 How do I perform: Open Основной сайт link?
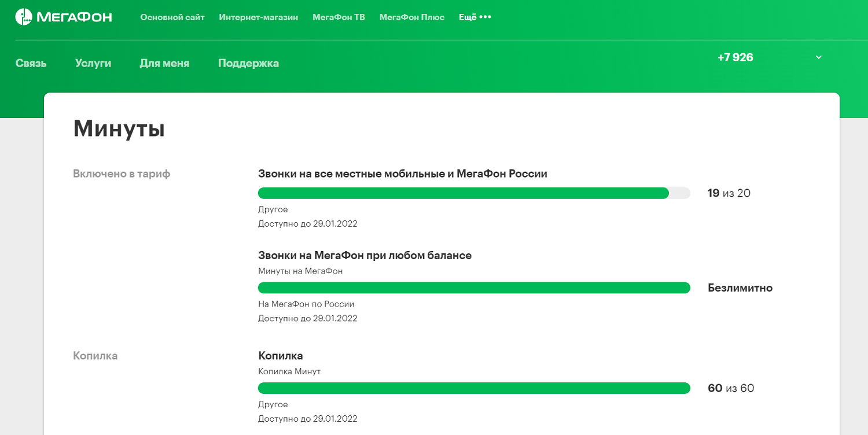coord(172,17)
